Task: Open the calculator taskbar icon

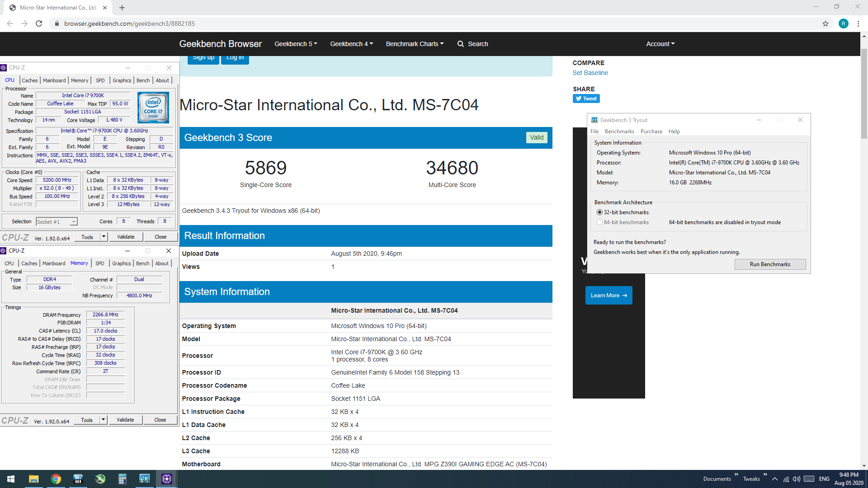Action: click(123, 479)
